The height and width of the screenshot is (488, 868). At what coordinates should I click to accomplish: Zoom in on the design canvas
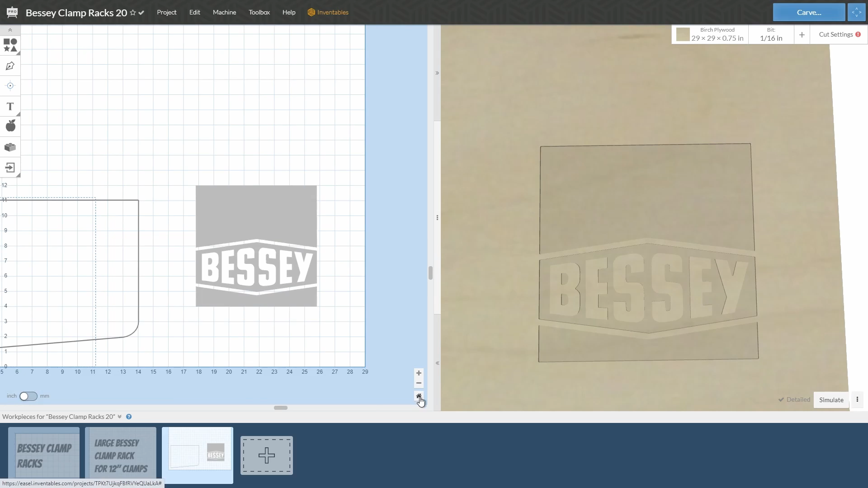click(419, 373)
